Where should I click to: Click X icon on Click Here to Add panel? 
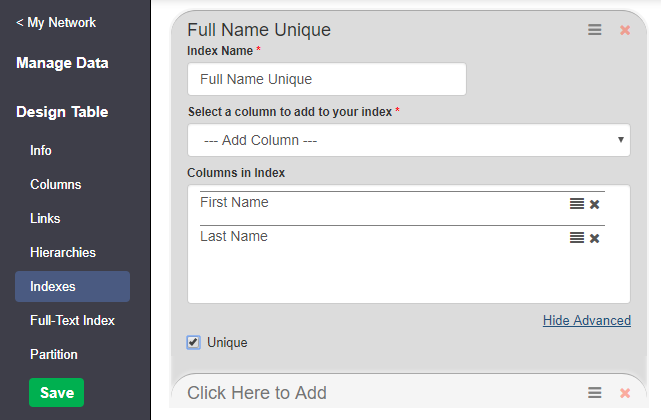click(625, 393)
